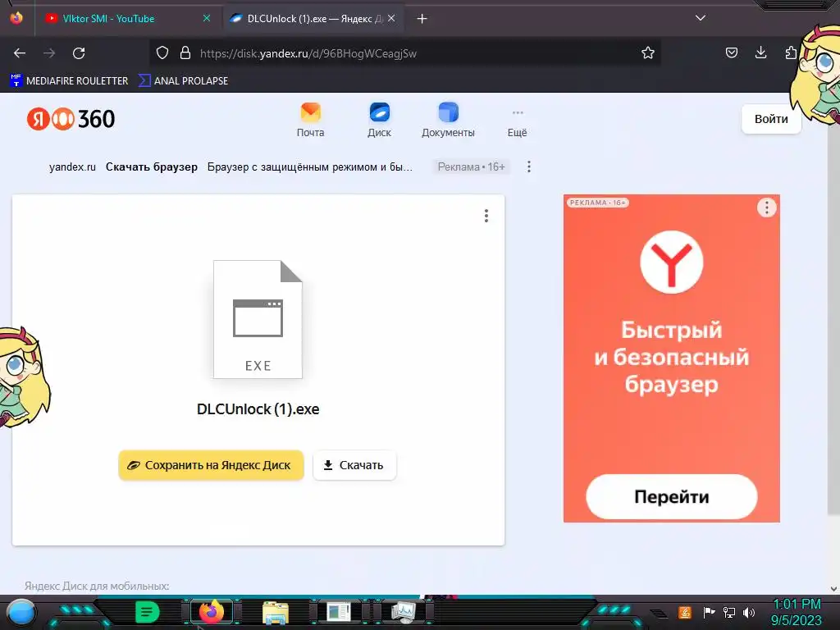The width and height of the screenshot is (840, 630).
Task: Click the Реклама 16+ label in red ad
Action: pyautogui.click(x=597, y=203)
